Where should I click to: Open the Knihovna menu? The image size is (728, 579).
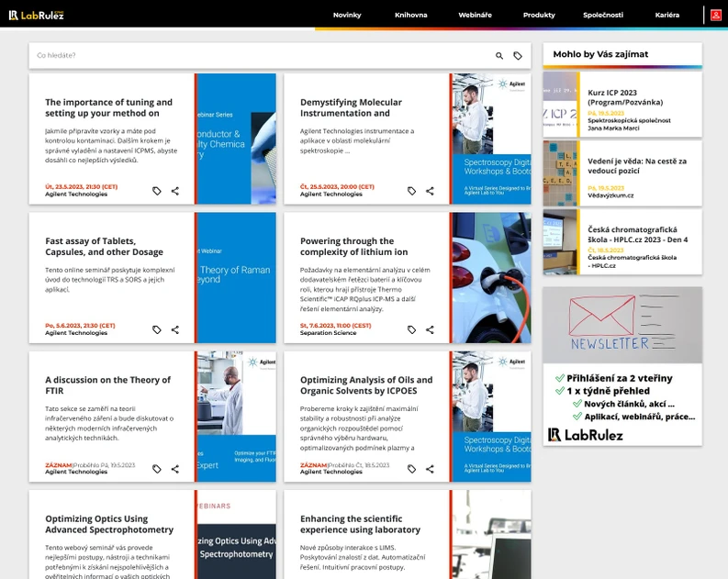pos(411,15)
